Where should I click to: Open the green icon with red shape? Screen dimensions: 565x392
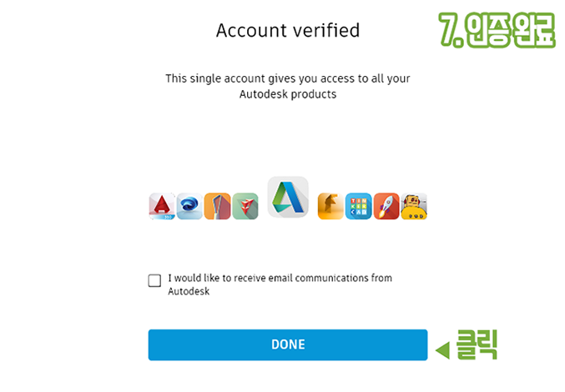pos(245,206)
